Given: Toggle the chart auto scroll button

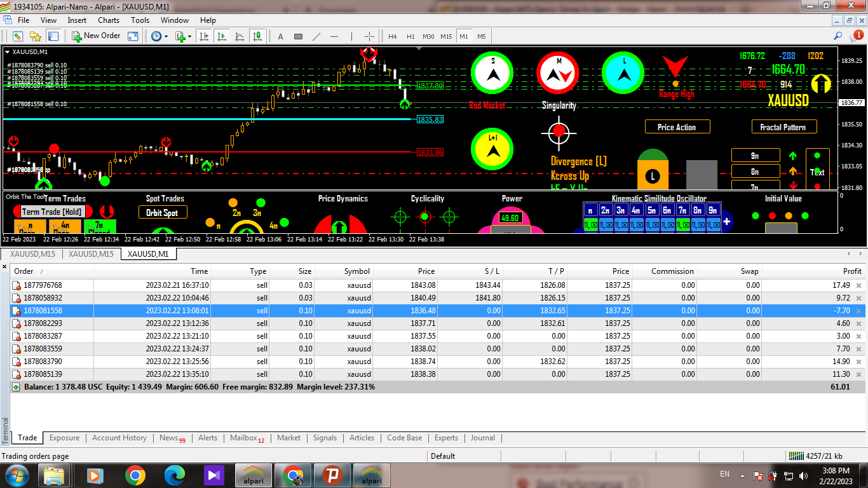Looking at the screenshot, I should click(222, 36).
